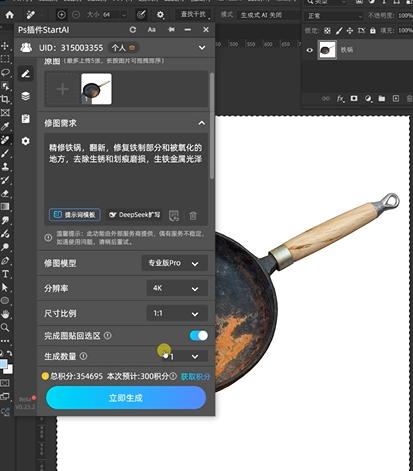Toggle lock transparent pixels
The height and width of the screenshot is (471, 413).
pos(327,31)
